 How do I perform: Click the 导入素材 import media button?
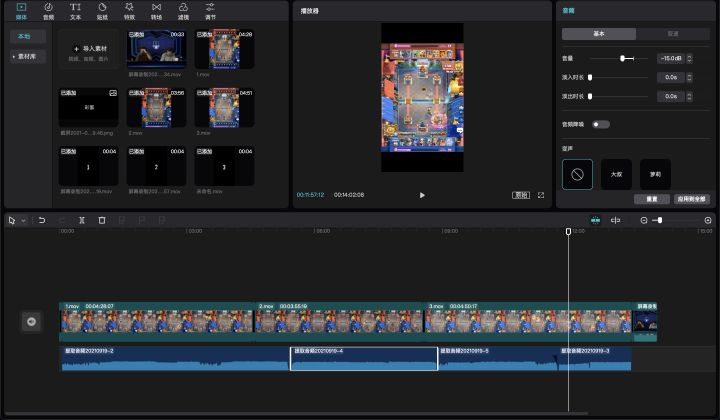click(x=88, y=50)
